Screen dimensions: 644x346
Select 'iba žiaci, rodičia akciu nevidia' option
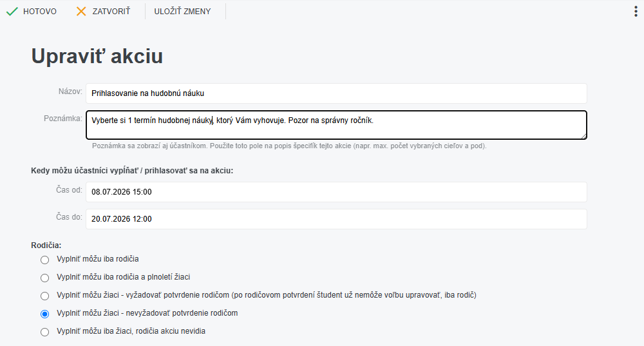tap(45, 332)
